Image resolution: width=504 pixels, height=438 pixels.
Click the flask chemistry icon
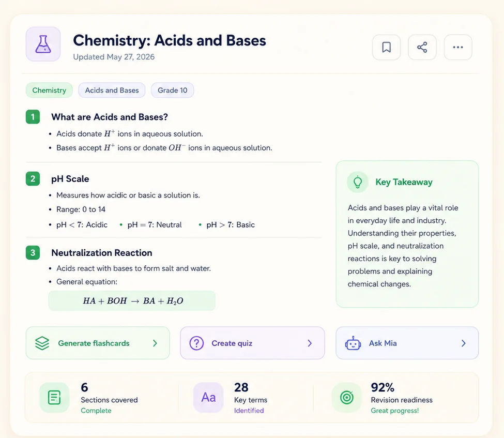tap(43, 44)
